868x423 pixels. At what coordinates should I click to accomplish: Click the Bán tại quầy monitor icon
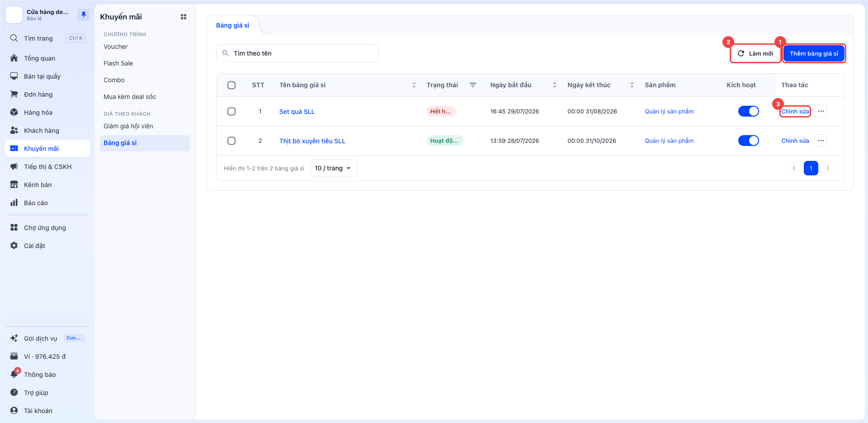[14, 76]
